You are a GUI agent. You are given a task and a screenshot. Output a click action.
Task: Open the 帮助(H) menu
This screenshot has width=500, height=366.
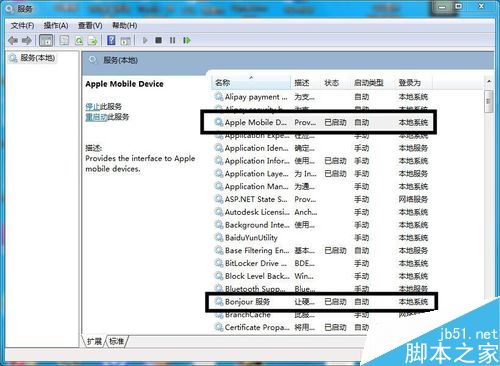pos(125,26)
